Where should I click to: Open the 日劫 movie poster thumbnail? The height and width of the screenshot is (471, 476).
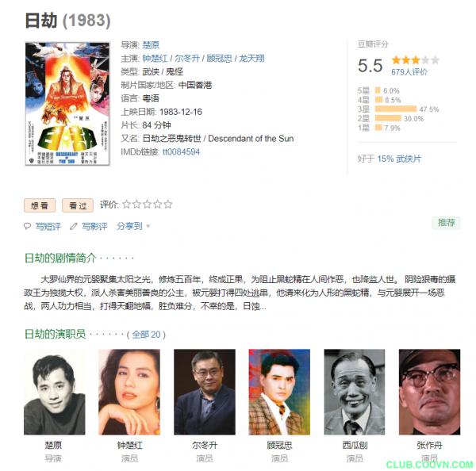pyautogui.click(x=67, y=104)
